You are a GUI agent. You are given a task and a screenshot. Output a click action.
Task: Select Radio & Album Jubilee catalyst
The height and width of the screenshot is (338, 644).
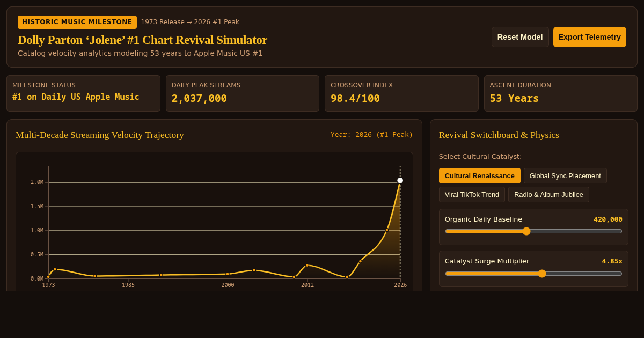(548, 194)
